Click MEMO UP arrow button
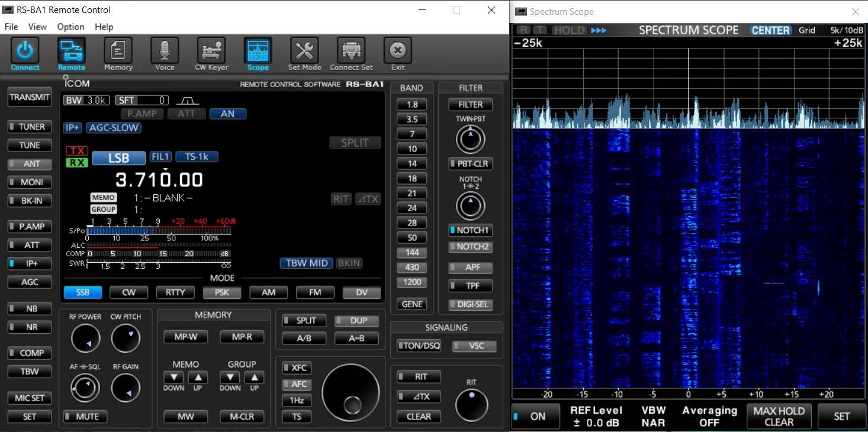868x432 pixels. pos(198,378)
